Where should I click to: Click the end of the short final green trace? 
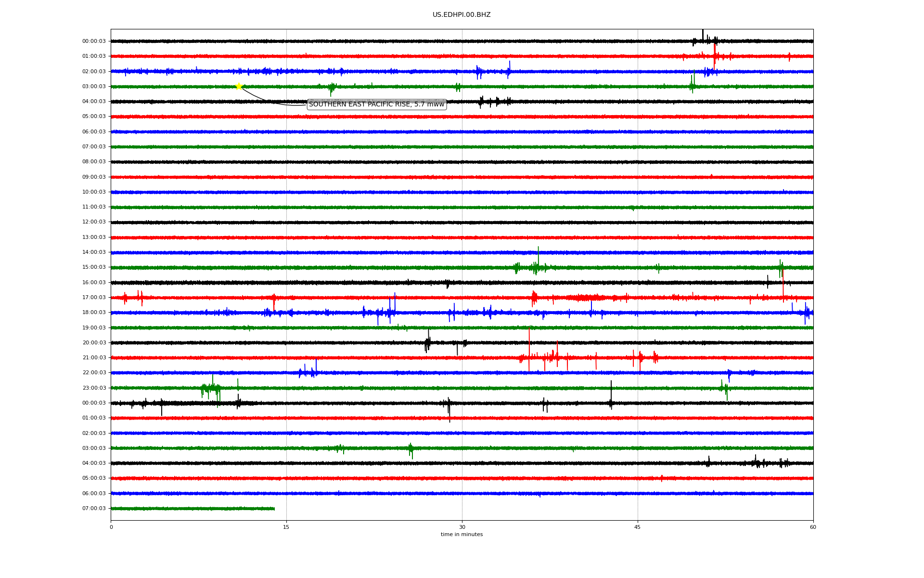point(274,508)
